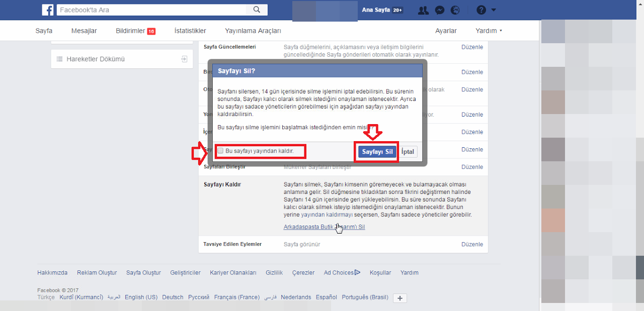
Task: Open Gizlilik footer link
Action: (x=274, y=273)
